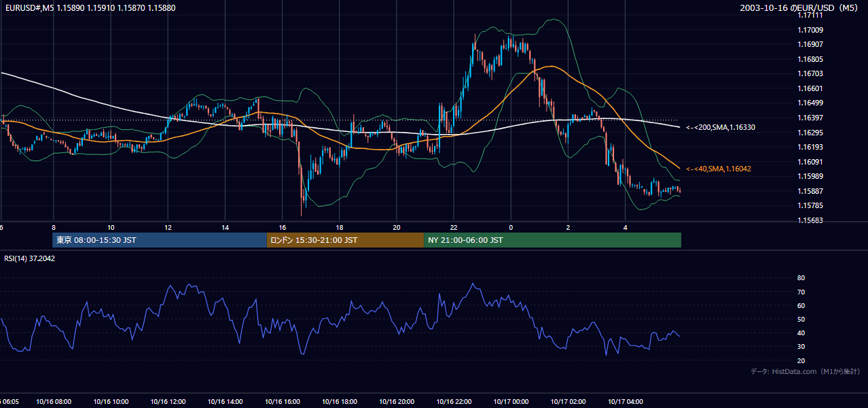Click price axis value 1.15989

[810, 176]
